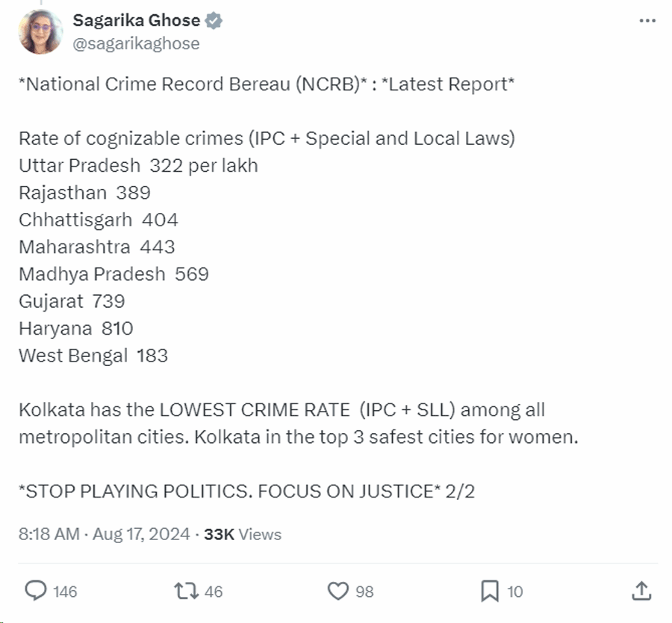
Task: Share the tweet via upload arrow icon
Action: (x=641, y=591)
